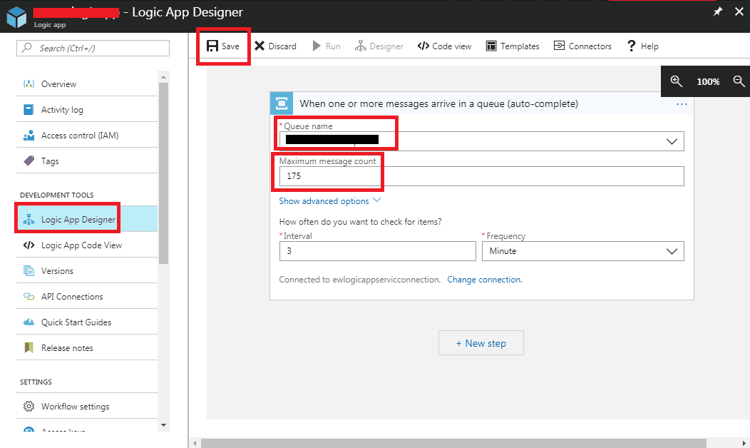Open Code view from the toolbar

click(x=424, y=46)
